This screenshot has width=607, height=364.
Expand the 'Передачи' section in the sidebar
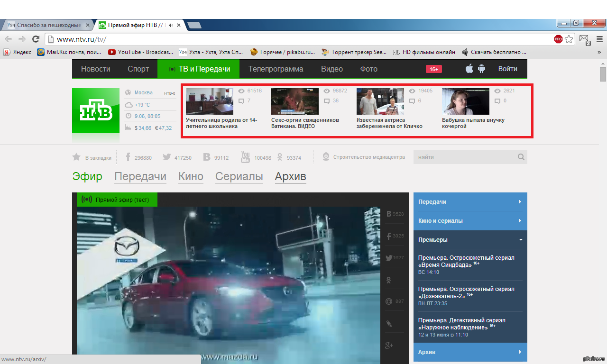pyautogui.click(x=520, y=202)
